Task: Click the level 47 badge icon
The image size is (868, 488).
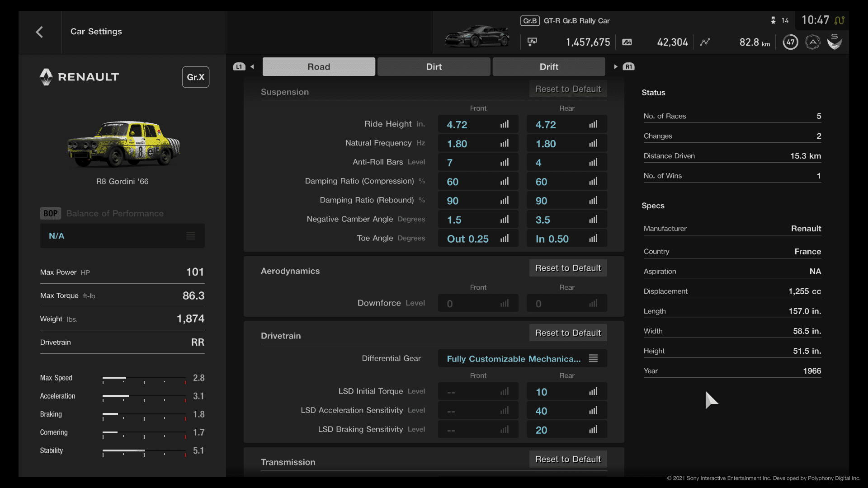Action: (x=790, y=42)
